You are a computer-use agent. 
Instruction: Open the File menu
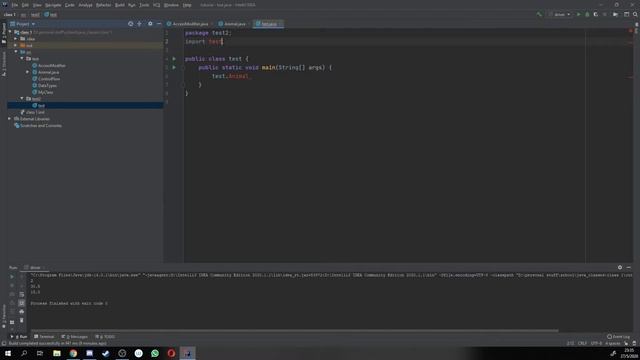(x=15, y=5)
